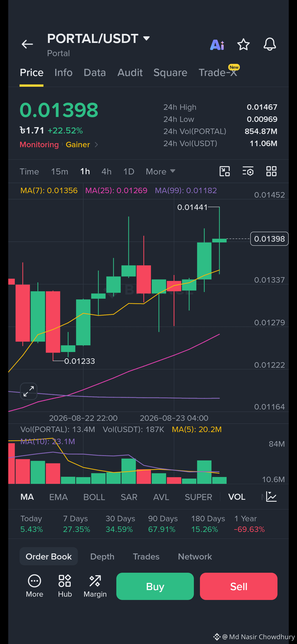The height and width of the screenshot is (644, 297).
Task: Tap the MA(5): 20.2M volume label
Action: (x=197, y=429)
